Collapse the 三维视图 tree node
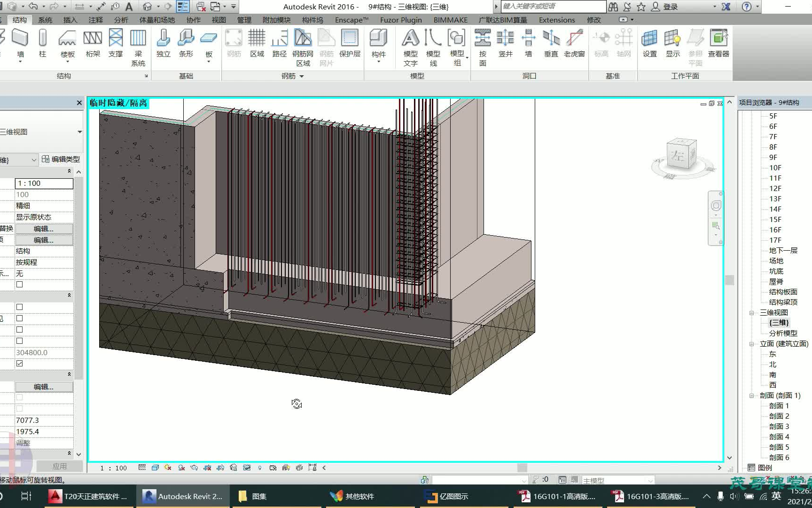Screen dimensions: 812x508 751,313
